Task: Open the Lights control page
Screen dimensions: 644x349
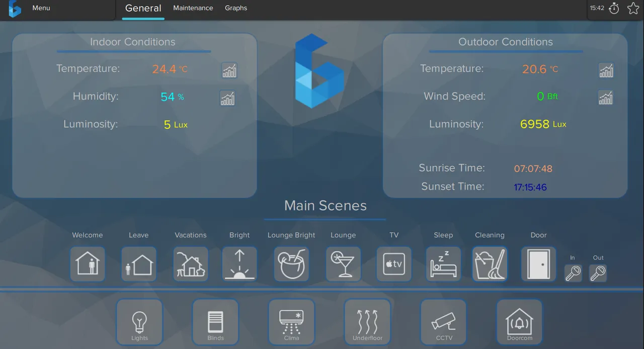Action: 139,322
